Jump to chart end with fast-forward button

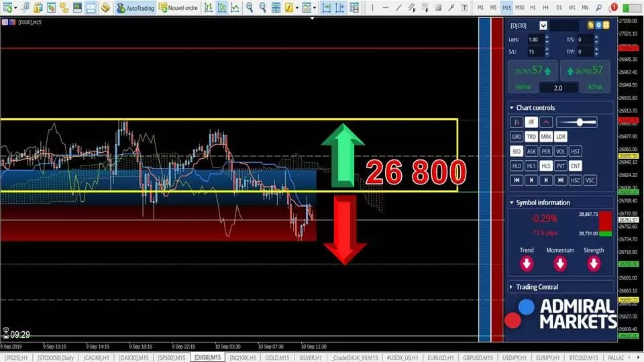pyautogui.click(x=561, y=180)
